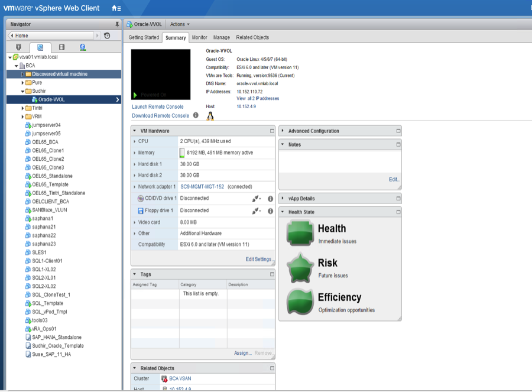Viewport: 532px width, 392px height.
Task: Click Edit Settings in VM Hardware
Action: pyautogui.click(x=259, y=259)
